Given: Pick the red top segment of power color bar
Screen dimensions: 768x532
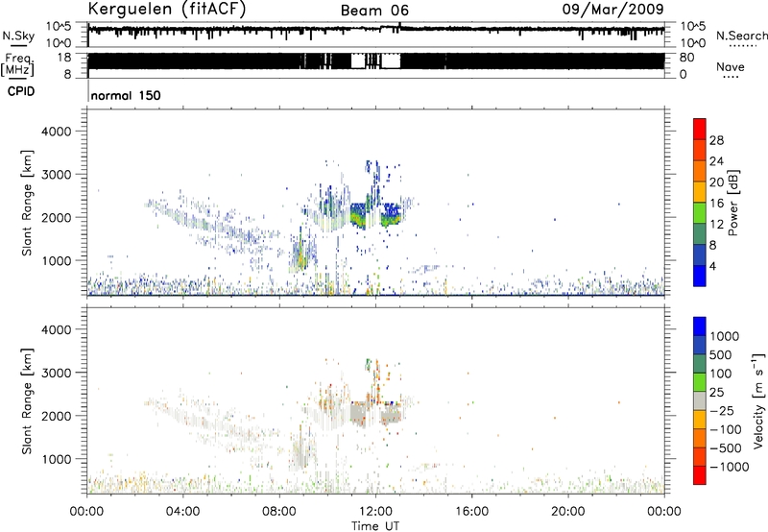Looking at the screenshot, I should point(700,129).
